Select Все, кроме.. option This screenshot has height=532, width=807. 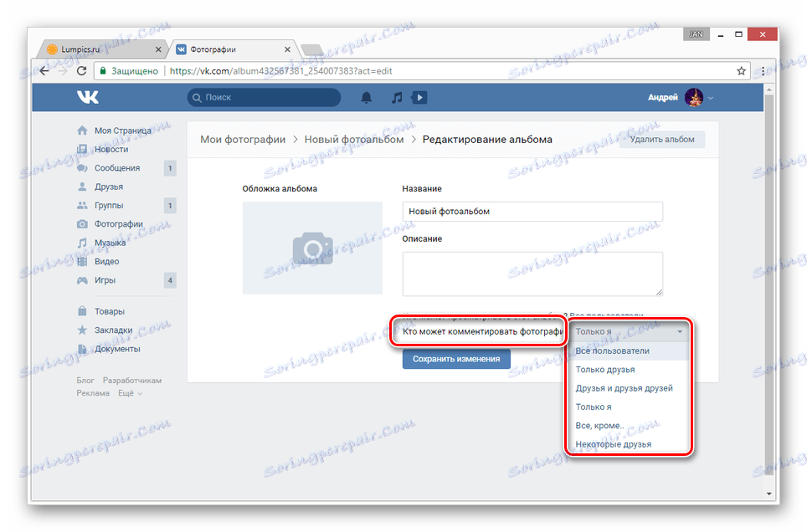pyautogui.click(x=629, y=426)
